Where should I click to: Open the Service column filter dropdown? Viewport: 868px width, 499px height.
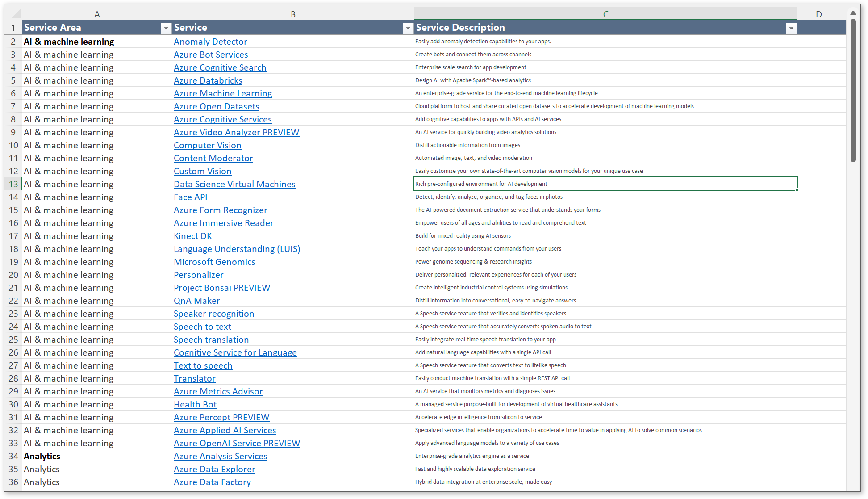click(408, 28)
